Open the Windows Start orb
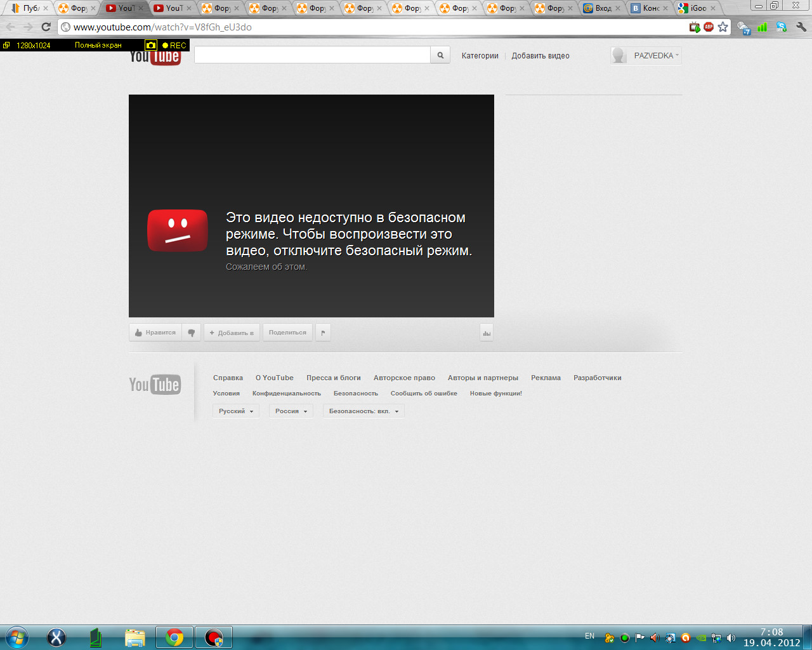Viewport: 812px width, 650px height. pos(16,637)
